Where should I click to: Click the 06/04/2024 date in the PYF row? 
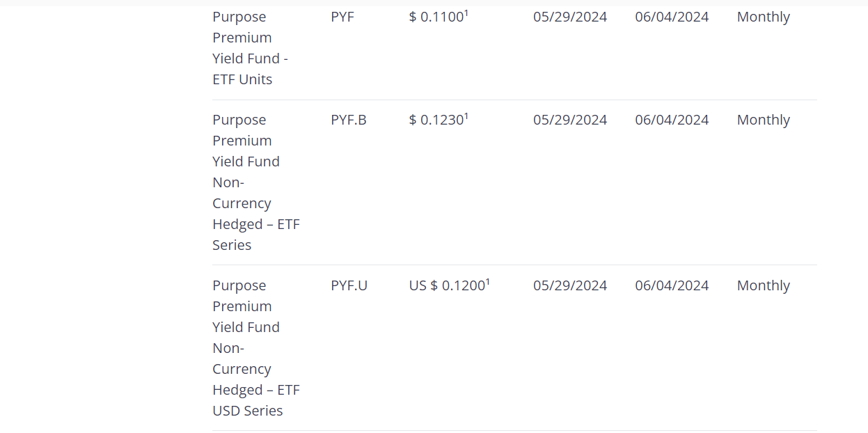point(672,17)
